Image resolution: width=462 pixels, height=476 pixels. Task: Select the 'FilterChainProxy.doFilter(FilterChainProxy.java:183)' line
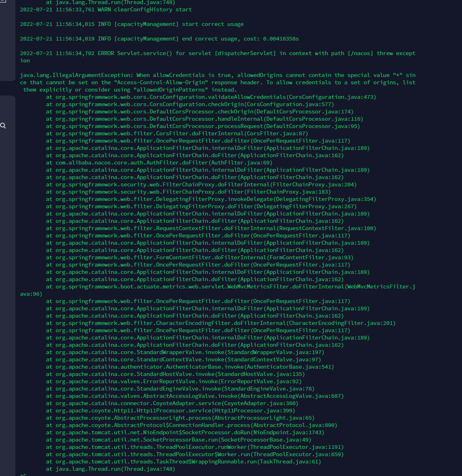pos(188,192)
